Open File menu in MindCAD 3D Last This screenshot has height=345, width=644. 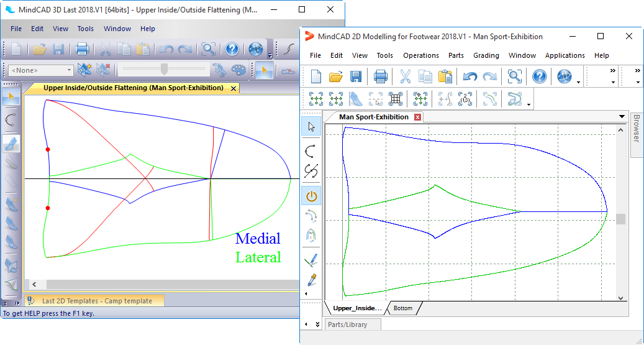pos(16,29)
